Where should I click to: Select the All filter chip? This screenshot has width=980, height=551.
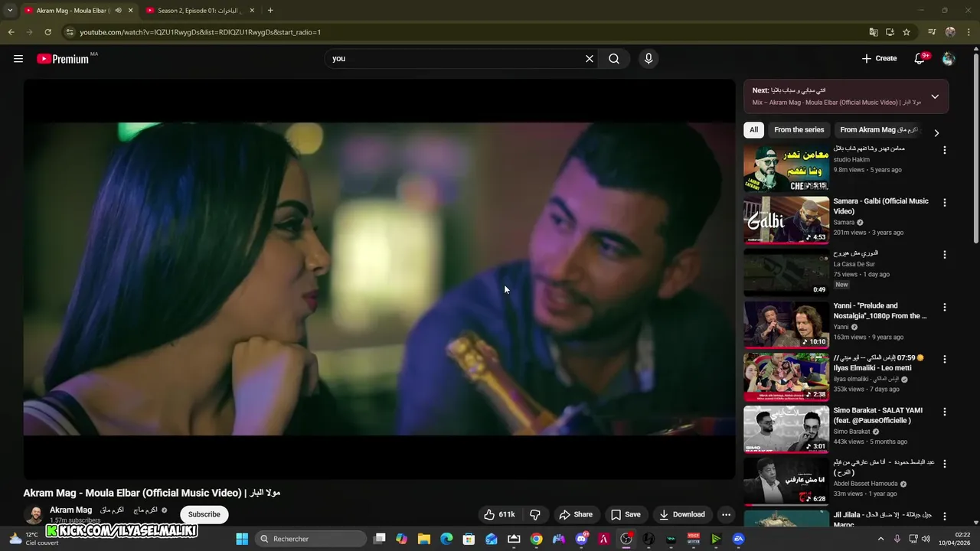pos(754,130)
